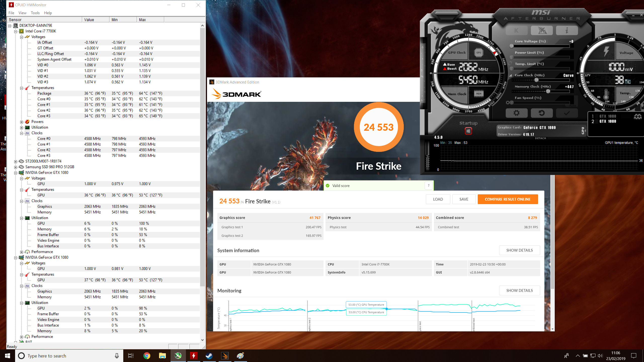This screenshot has height=362, width=644.
Task: Collapse the DESKTOP-EANN79E root node
Action: (x=10, y=26)
